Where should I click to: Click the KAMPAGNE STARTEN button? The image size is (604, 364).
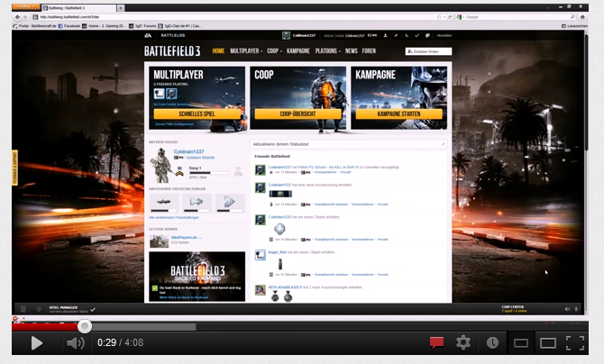(398, 114)
